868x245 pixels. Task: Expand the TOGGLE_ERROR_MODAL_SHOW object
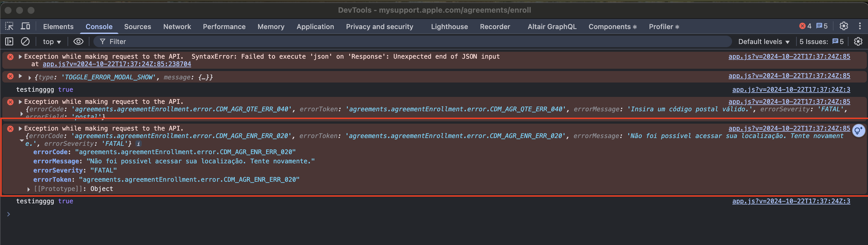[x=30, y=78]
